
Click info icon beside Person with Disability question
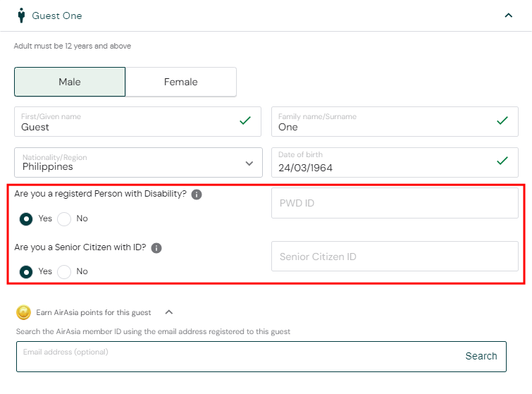coord(197,195)
